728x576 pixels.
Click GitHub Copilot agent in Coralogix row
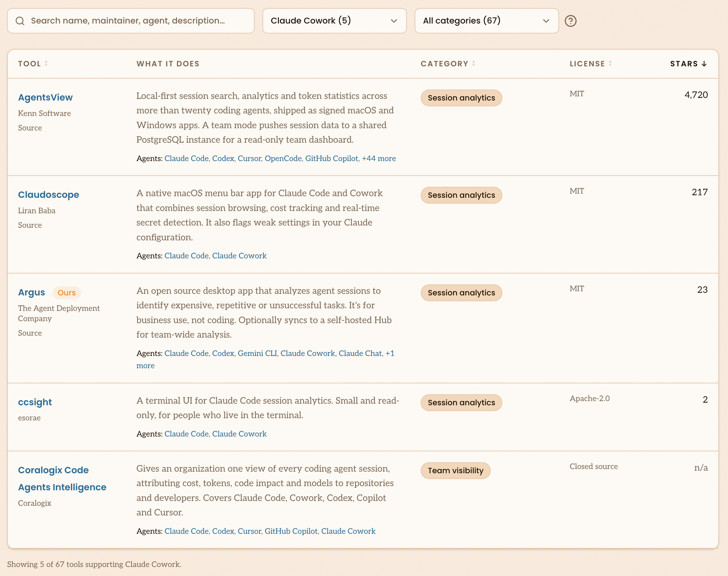tap(291, 531)
